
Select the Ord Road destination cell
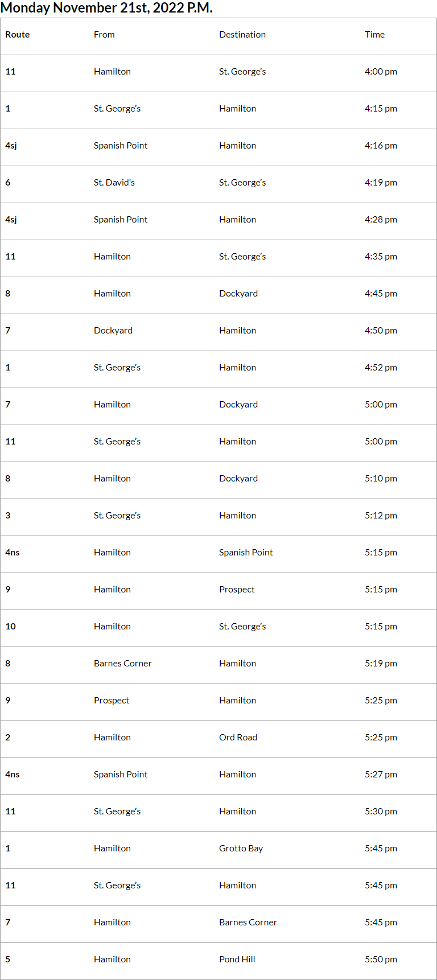(x=238, y=738)
